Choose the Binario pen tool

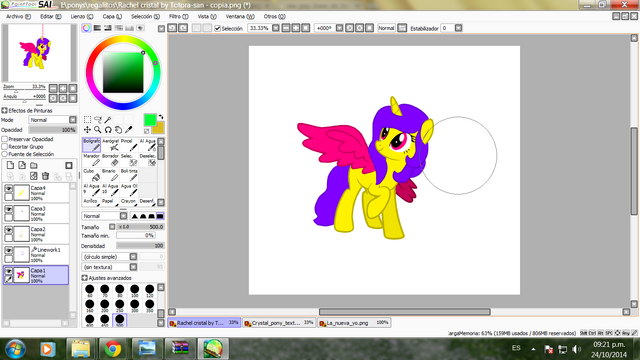pos(110,175)
